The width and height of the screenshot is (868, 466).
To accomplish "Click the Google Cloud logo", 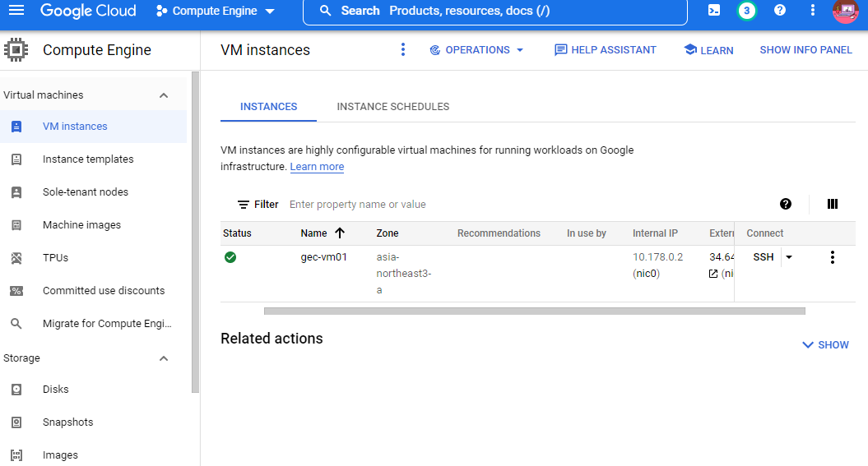I will click(88, 11).
